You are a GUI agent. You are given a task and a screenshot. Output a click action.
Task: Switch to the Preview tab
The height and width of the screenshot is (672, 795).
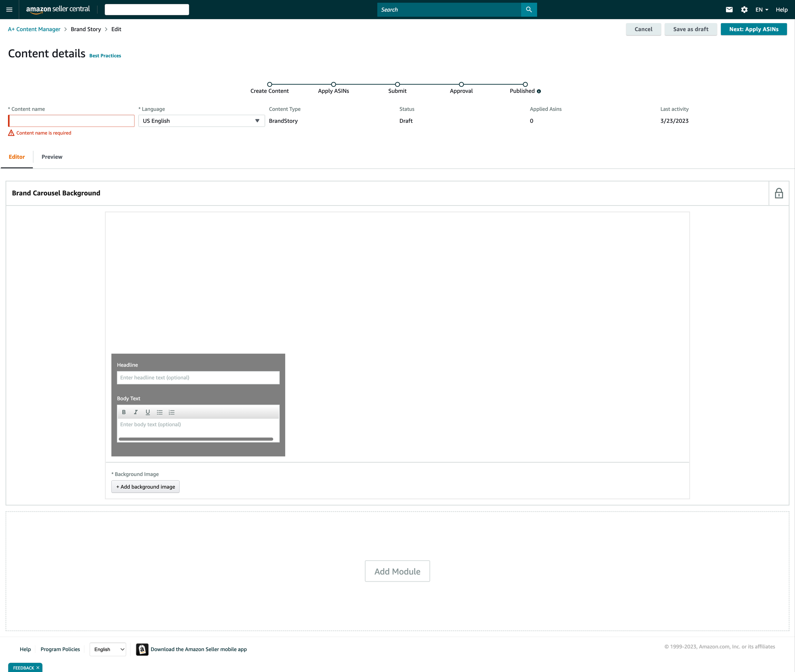pos(52,157)
